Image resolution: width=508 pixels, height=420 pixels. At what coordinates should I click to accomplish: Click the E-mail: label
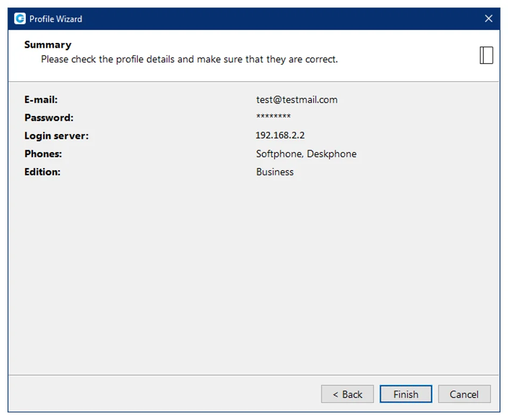coord(41,100)
